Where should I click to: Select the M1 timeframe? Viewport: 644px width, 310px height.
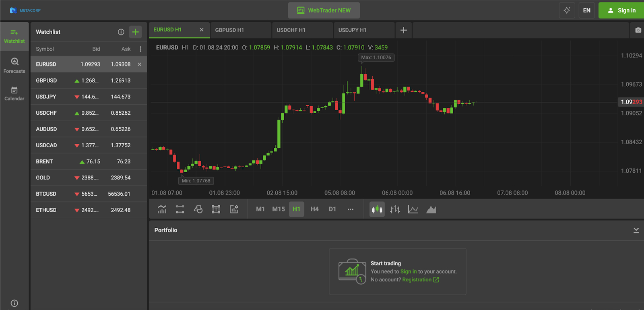click(x=260, y=209)
